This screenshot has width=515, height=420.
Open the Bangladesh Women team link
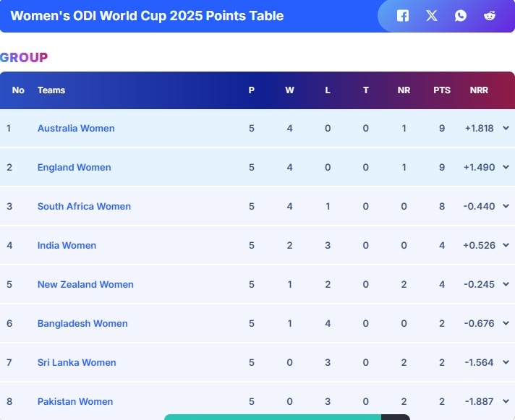point(82,323)
